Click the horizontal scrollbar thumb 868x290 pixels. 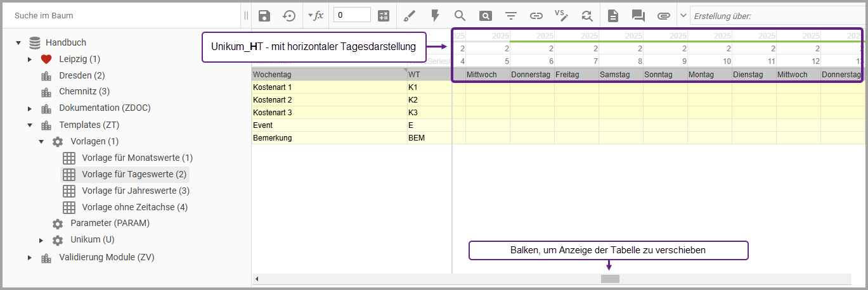[x=610, y=279]
